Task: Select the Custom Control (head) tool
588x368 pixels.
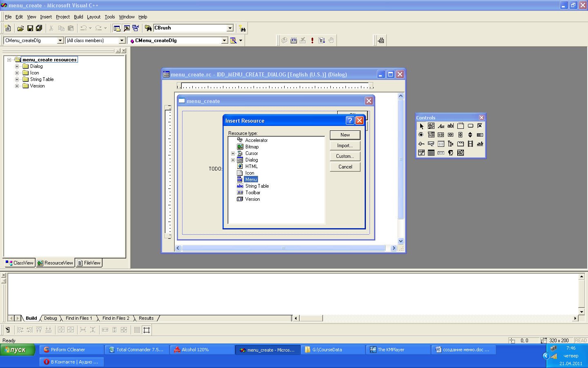Action: (451, 153)
